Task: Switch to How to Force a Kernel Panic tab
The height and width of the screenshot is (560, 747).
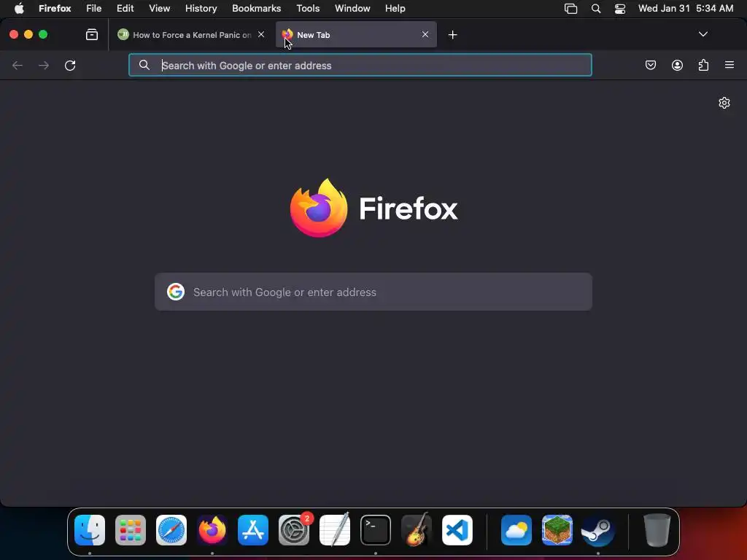Action: point(192,35)
